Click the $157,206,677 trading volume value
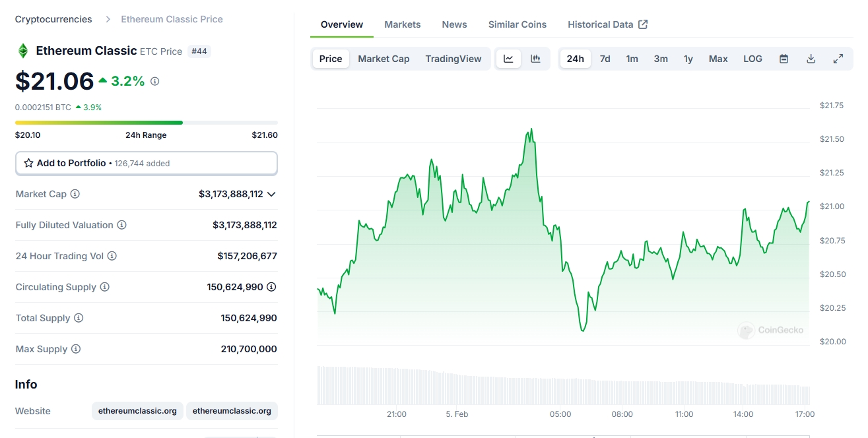 (248, 256)
